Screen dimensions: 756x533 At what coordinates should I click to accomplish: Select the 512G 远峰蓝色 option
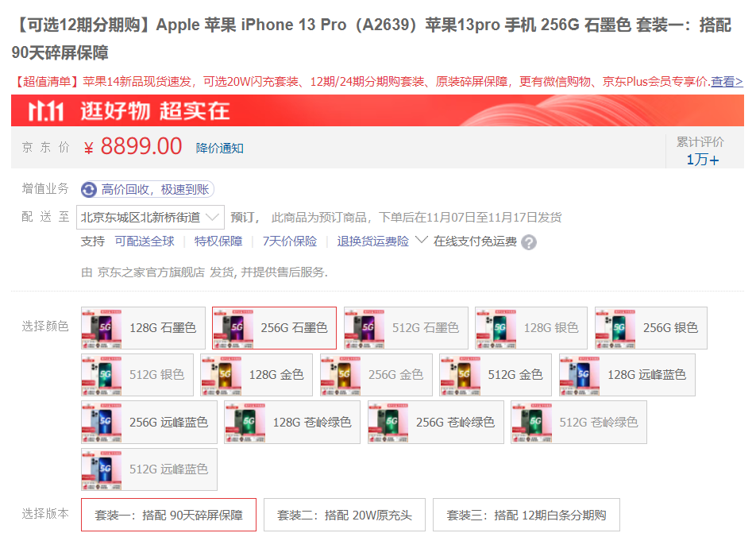pos(149,469)
